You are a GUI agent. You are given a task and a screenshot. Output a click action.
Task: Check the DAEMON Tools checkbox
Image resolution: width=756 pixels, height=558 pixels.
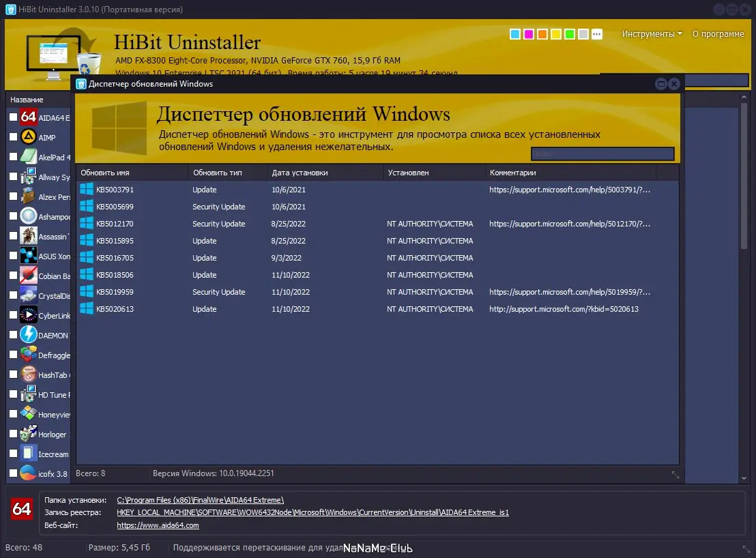tap(14, 334)
